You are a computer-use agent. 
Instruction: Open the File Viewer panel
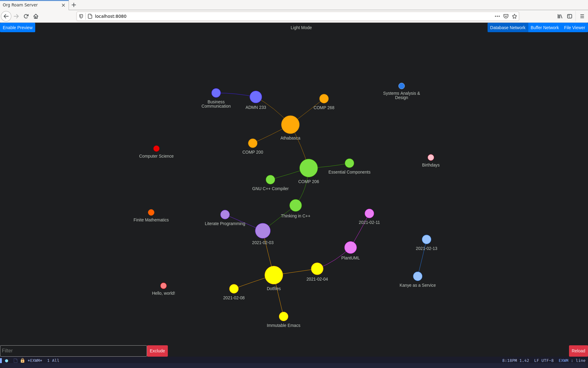coord(574,28)
